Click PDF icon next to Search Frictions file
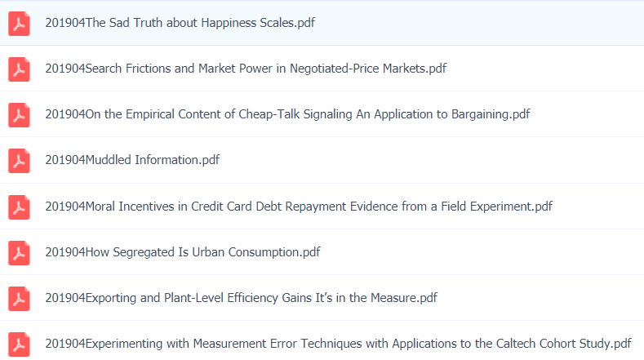Image resolution: width=644 pixels, height=360 pixels. pos(19,69)
